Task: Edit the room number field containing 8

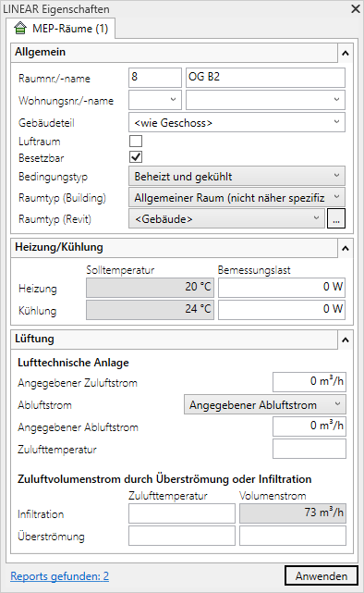Action: tap(155, 78)
